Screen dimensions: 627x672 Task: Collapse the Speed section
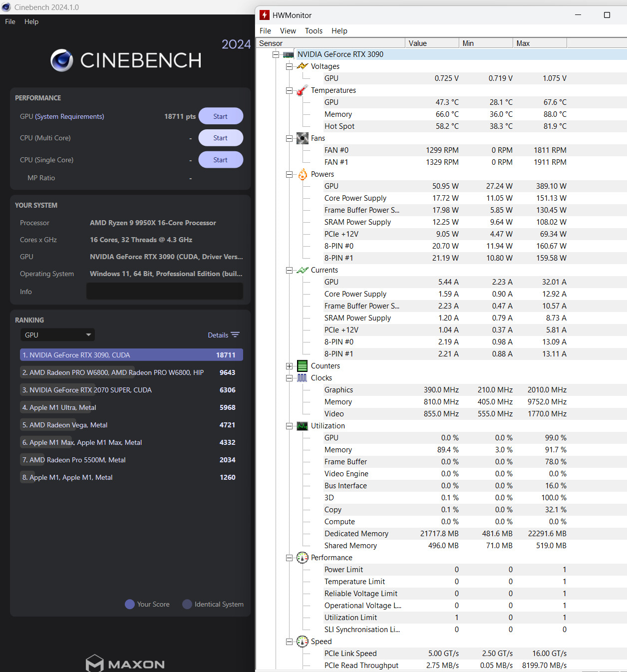tap(289, 642)
